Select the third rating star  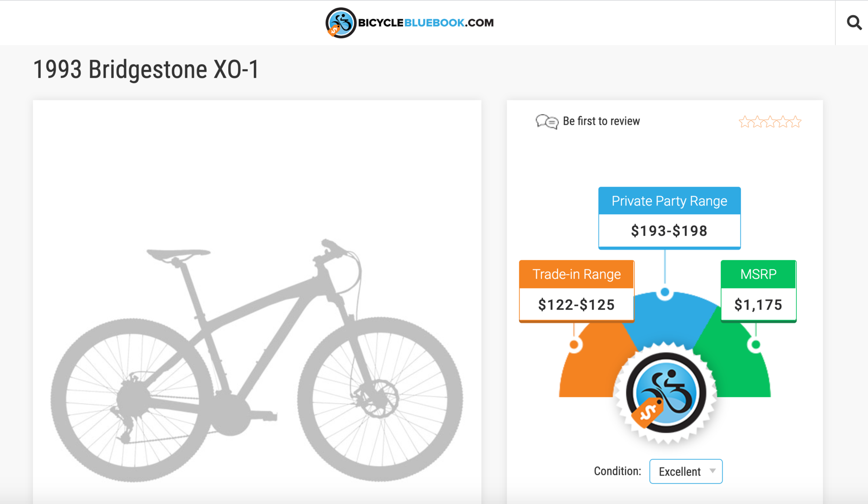770,122
